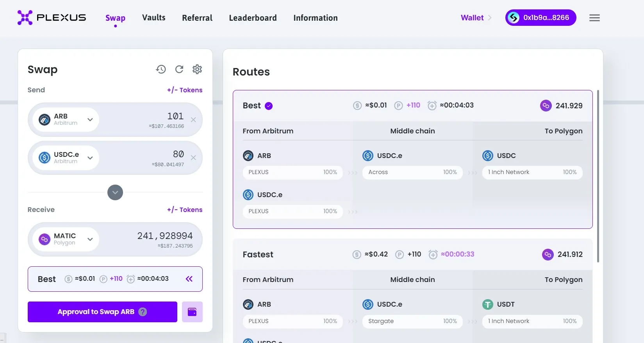Click Best route points P icon
The height and width of the screenshot is (343, 644).
(x=398, y=106)
